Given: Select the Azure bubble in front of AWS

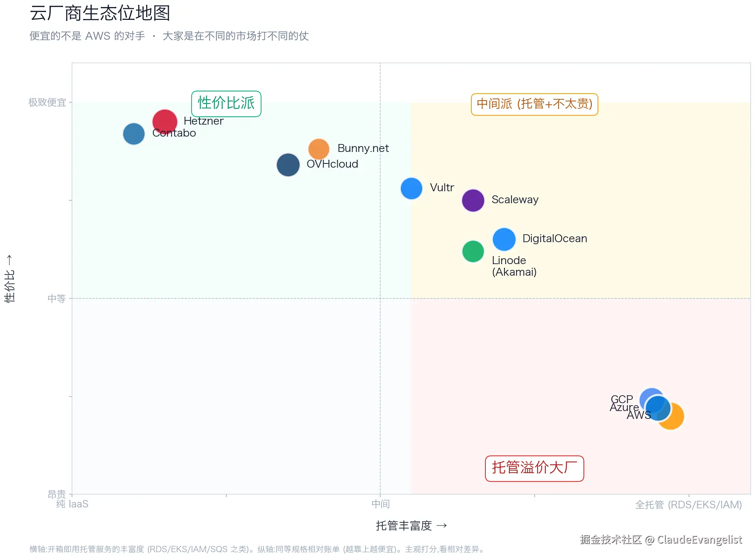Looking at the screenshot, I should tap(658, 408).
